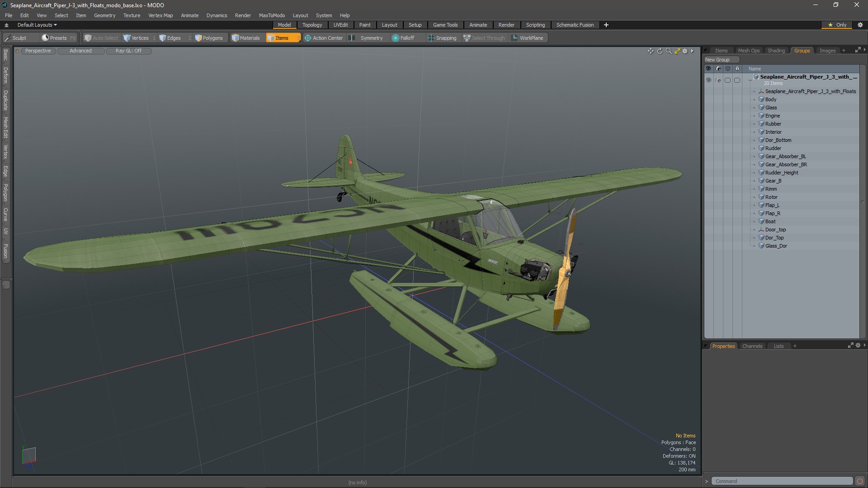Screen dimensions: 868x488
Task: Activate the WorkPlane tool
Action: coord(527,38)
